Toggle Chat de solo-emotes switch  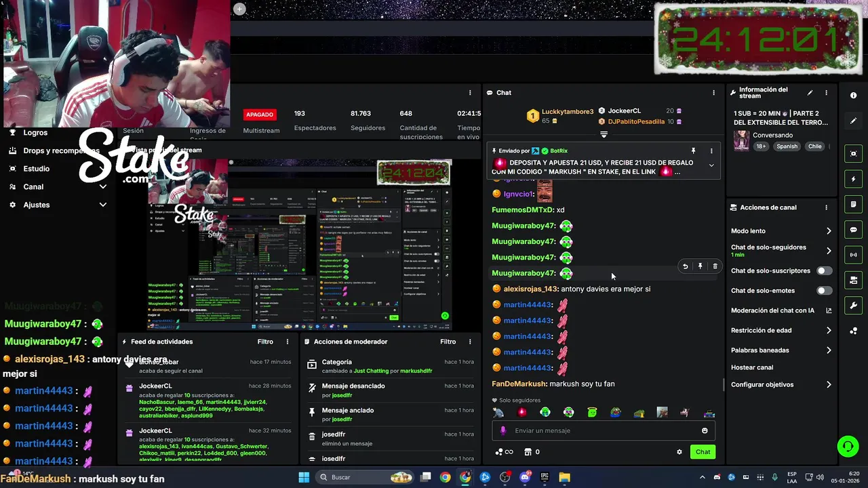(x=824, y=290)
